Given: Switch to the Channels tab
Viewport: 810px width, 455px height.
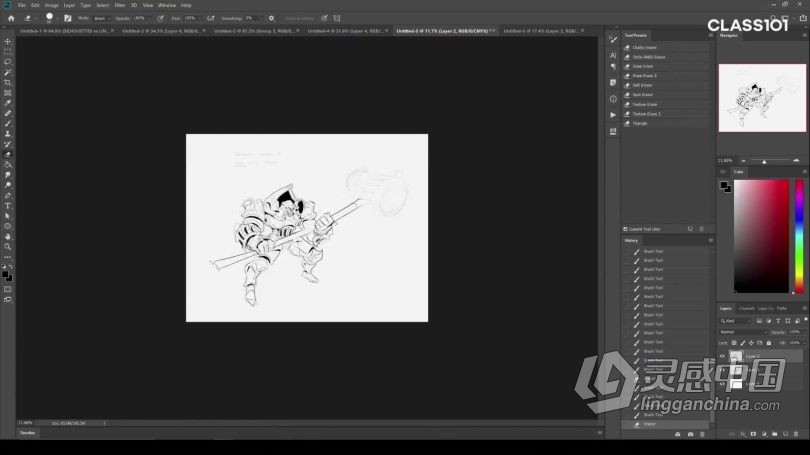Looking at the screenshot, I should click(746, 308).
